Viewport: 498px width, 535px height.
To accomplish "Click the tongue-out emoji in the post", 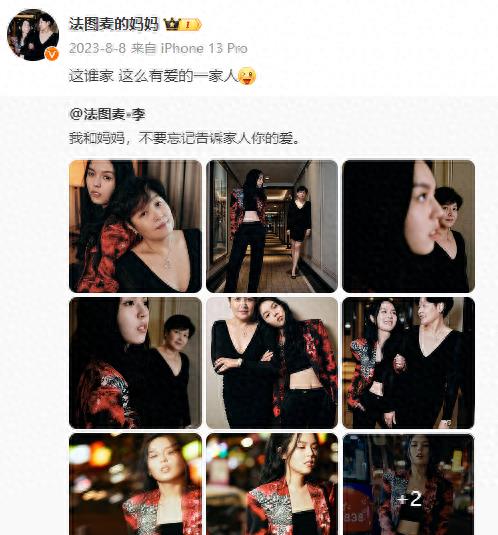I will tap(247, 76).
